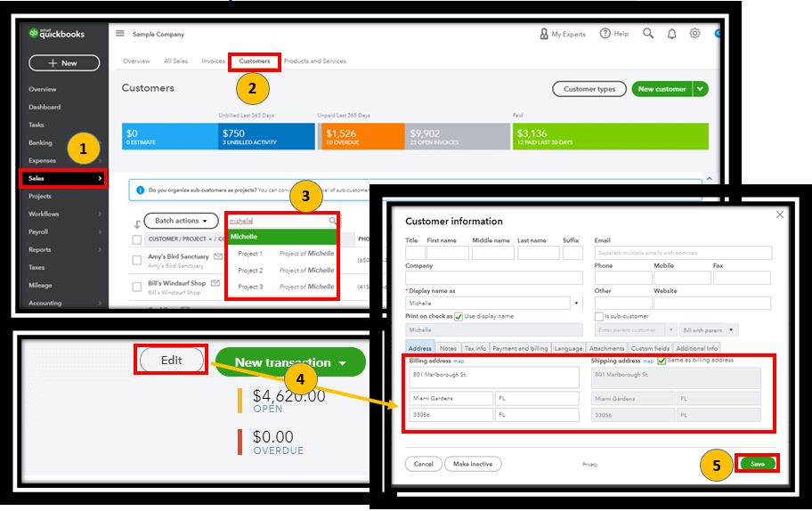Click the billing street address field

pos(494,377)
